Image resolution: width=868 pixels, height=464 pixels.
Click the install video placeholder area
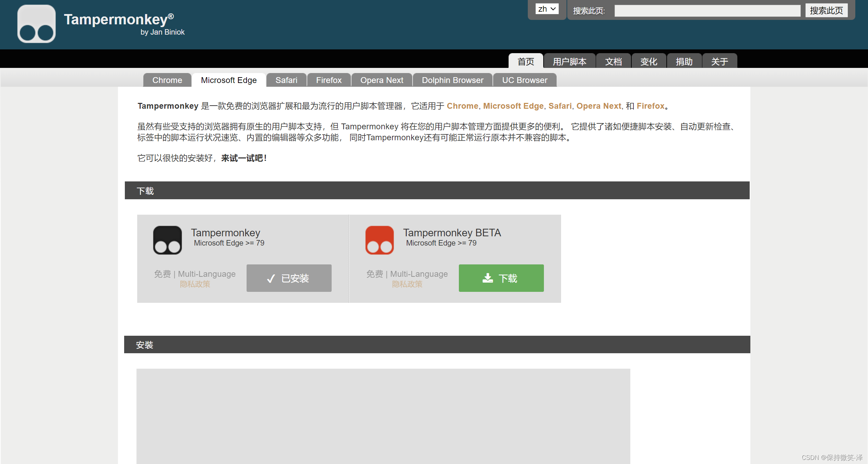(x=383, y=416)
